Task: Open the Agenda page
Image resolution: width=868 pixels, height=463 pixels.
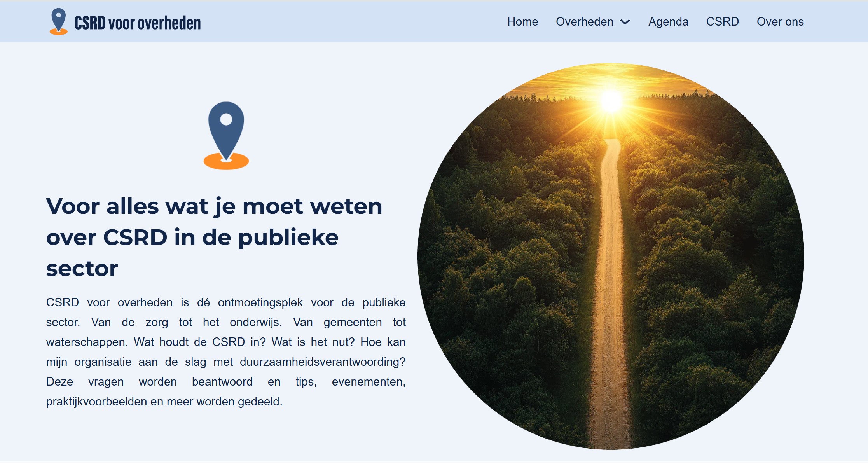Action: (668, 22)
